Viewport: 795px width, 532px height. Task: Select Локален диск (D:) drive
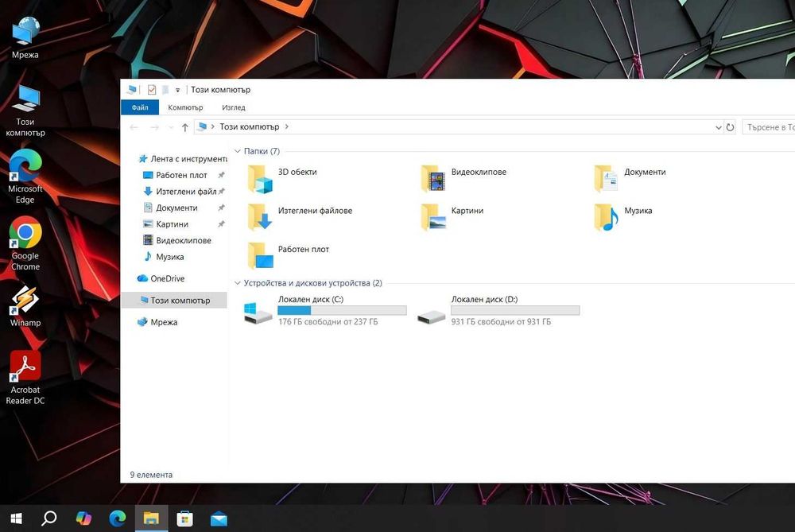tap(498, 310)
